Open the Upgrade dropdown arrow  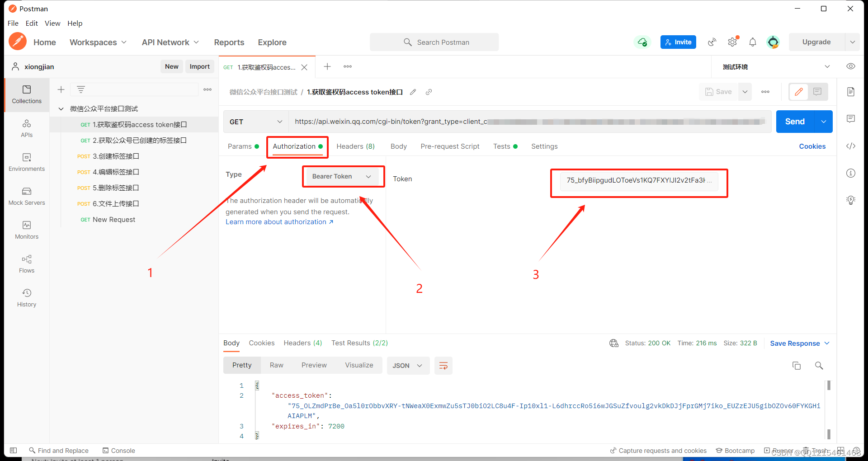(x=853, y=42)
